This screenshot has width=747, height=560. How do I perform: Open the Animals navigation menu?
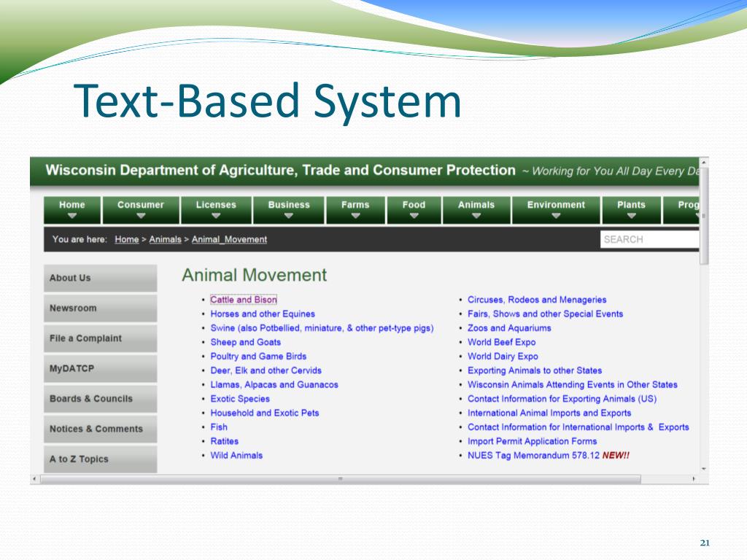[476, 210]
